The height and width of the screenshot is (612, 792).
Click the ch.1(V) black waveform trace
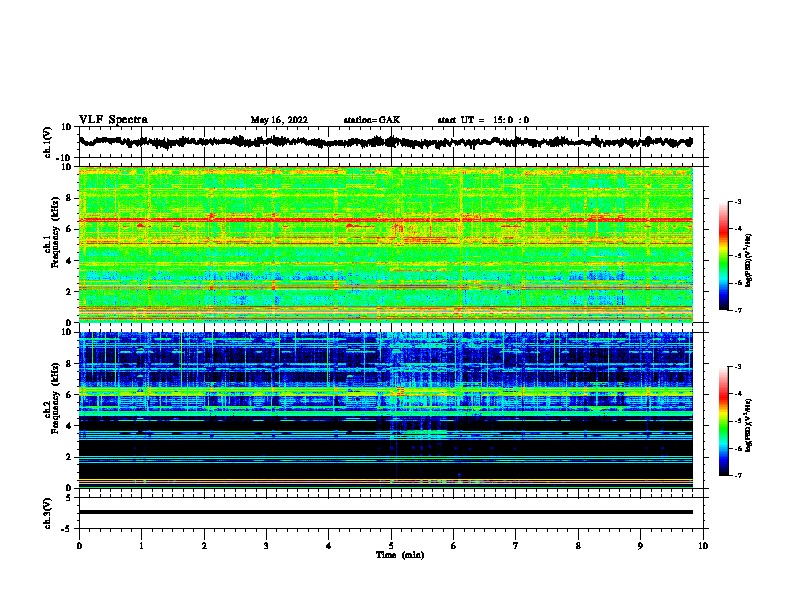[x=385, y=142]
